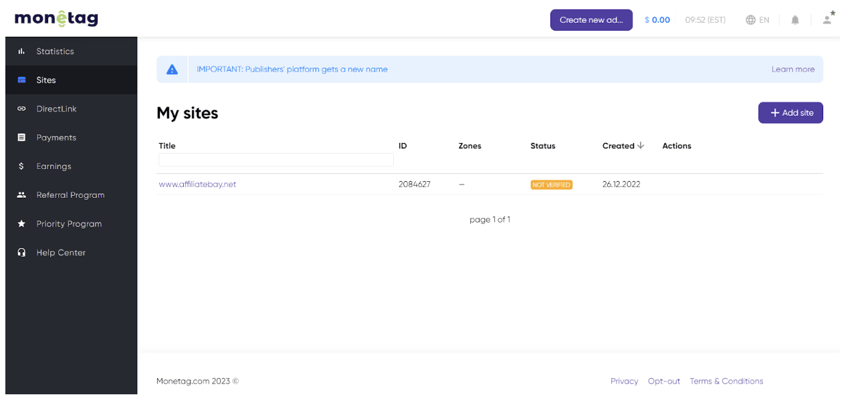
Task: Click the Statistics bar chart icon
Action: coord(21,51)
